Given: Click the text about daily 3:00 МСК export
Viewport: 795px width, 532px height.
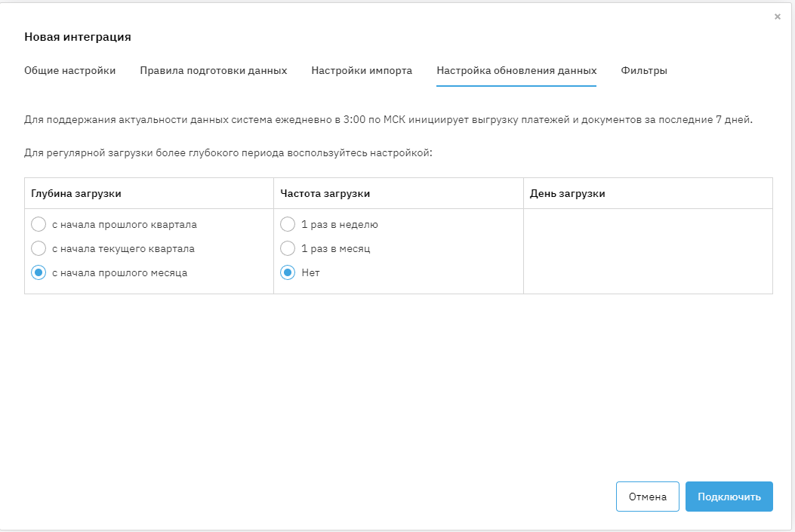Looking at the screenshot, I should (388, 119).
